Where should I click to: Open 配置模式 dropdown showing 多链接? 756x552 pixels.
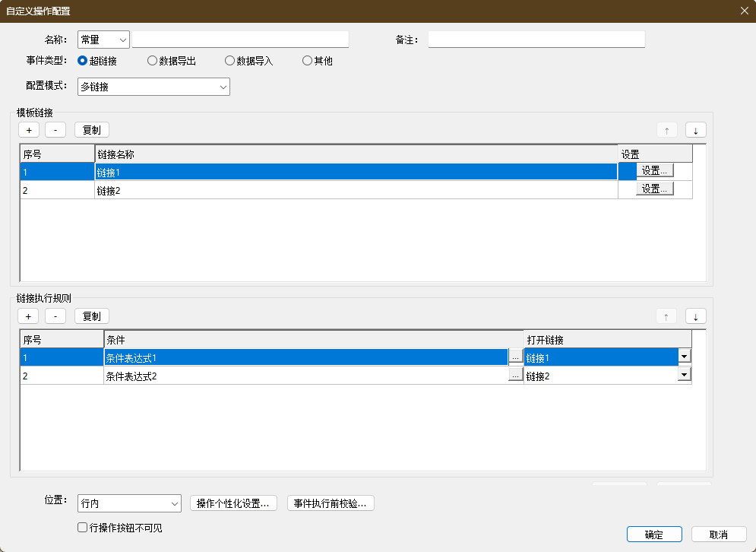click(153, 87)
